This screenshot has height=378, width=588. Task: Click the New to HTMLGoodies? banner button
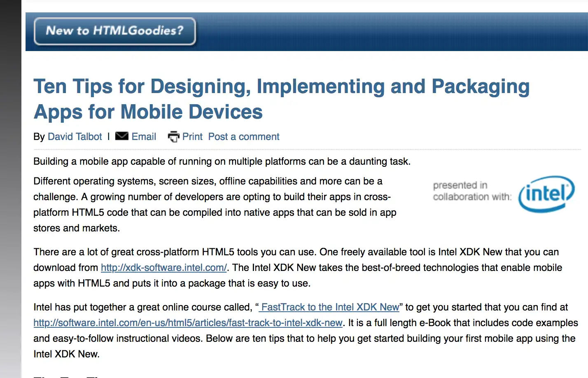[115, 31]
